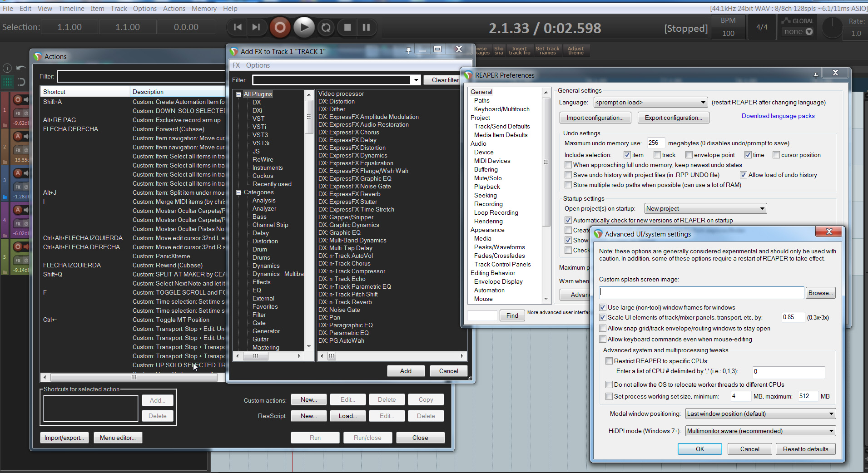Click Reset to defaults in Advanced UI settings
This screenshot has width=868, height=473.
805,449
